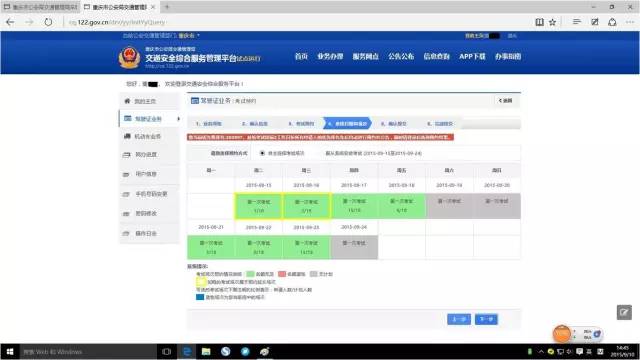
Task: Add page to favorites with star icon
Action: point(552,22)
